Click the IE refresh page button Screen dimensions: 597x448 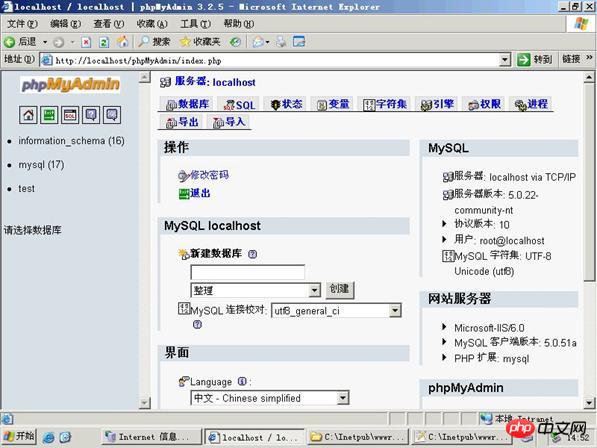click(104, 42)
